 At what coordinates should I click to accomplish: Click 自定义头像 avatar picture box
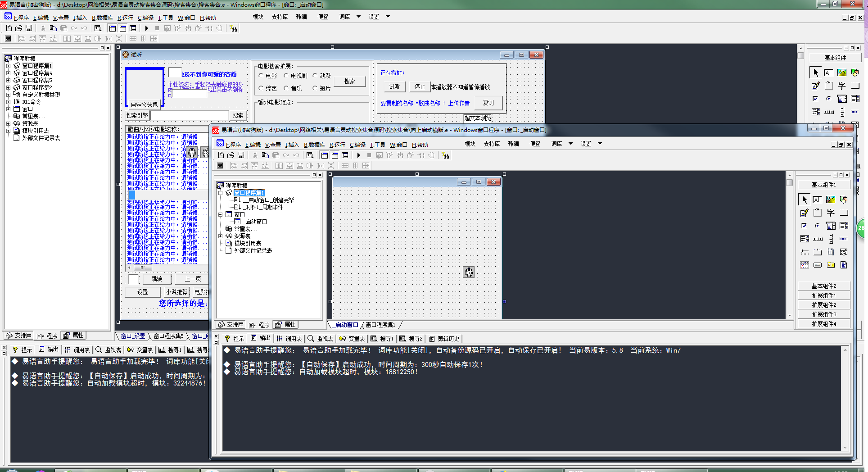click(145, 88)
